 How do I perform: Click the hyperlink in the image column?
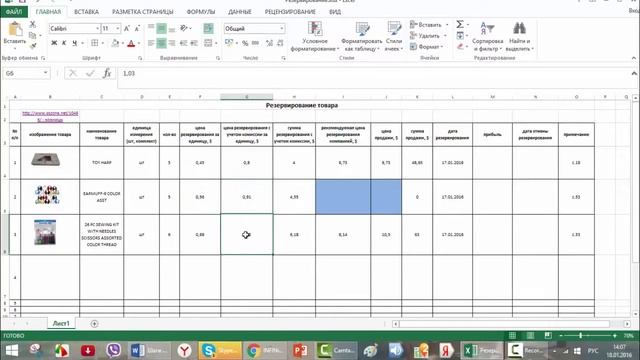[50, 116]
